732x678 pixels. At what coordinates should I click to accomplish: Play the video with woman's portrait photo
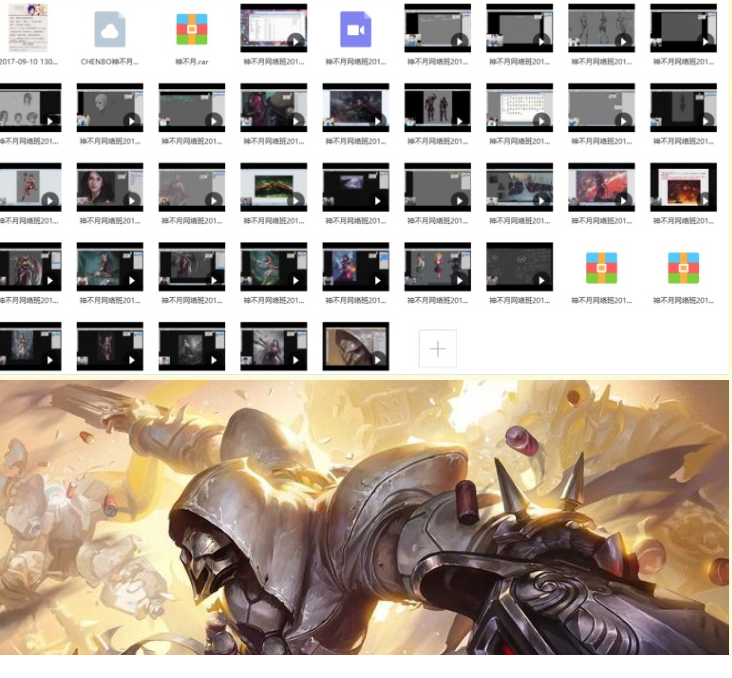[x=110, y=187]
